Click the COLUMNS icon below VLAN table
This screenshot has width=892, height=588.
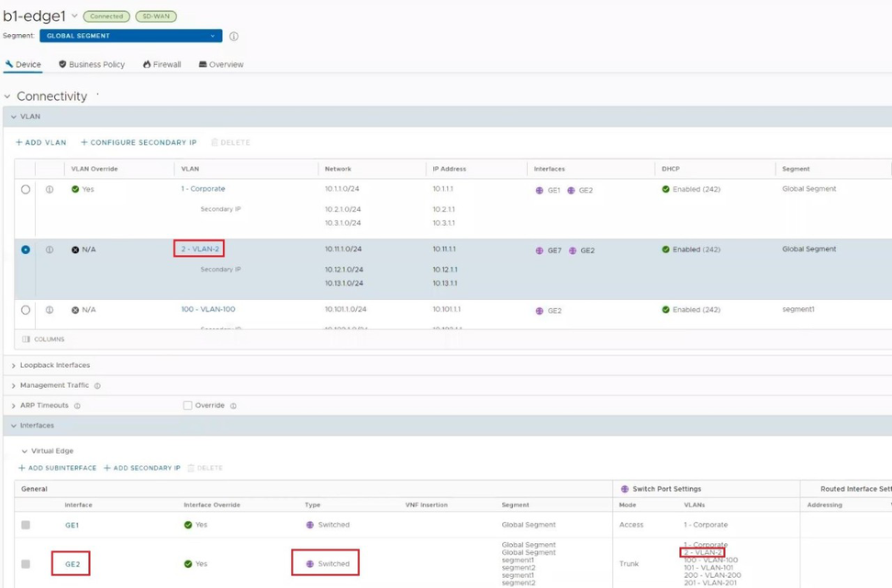[26, 339]
